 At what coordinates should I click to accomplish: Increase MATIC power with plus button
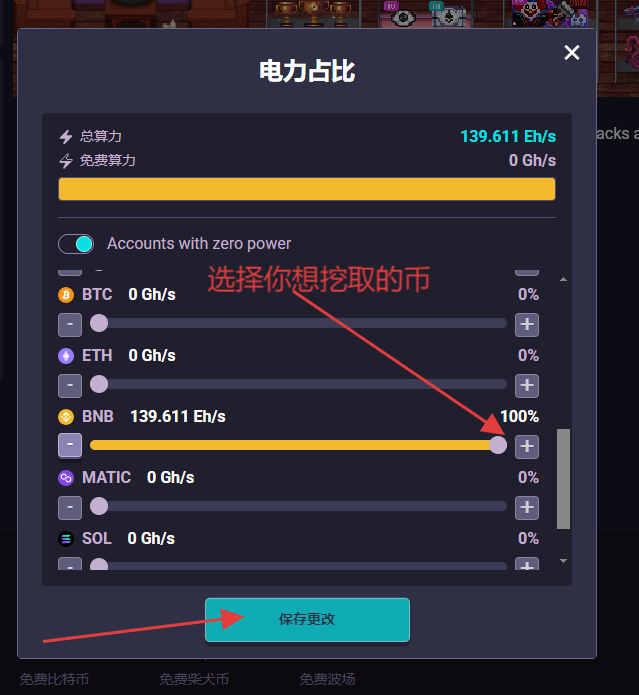527,507
